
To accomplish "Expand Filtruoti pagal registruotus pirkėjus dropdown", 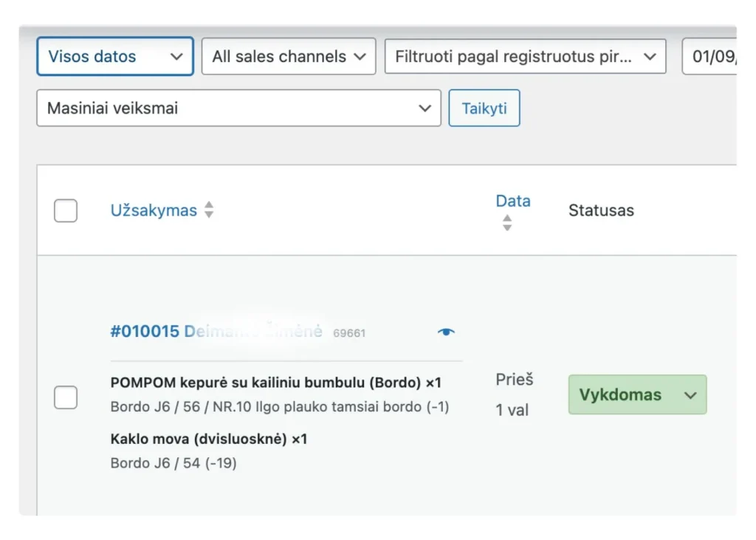I will point(525,56).
